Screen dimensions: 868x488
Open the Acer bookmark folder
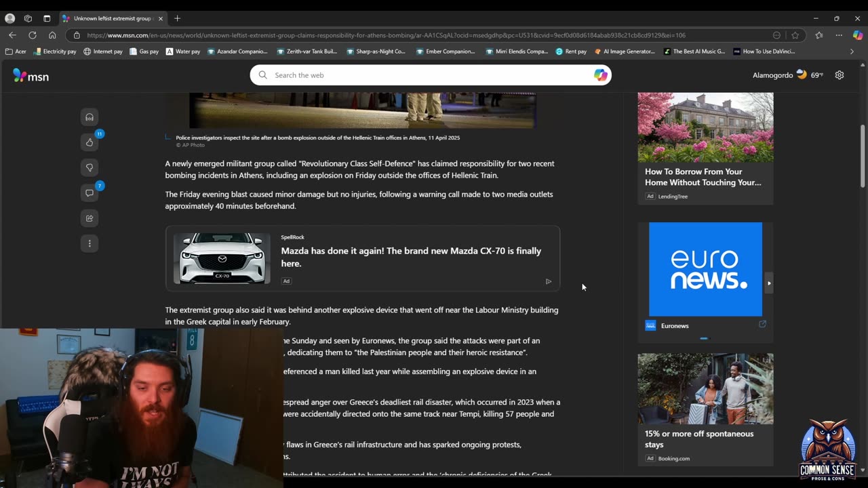(x=16, y=52)
